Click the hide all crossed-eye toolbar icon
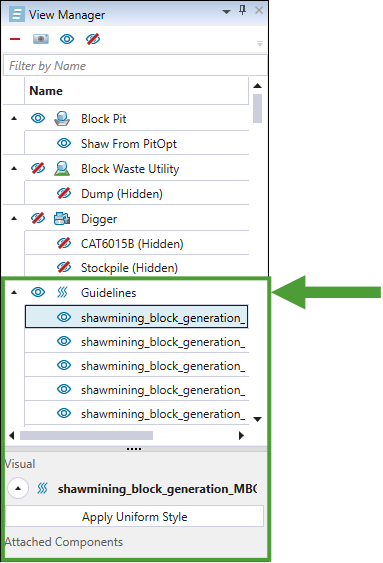Screen dimensions: 383x563 pyautogui.click(x=93, y=39)
